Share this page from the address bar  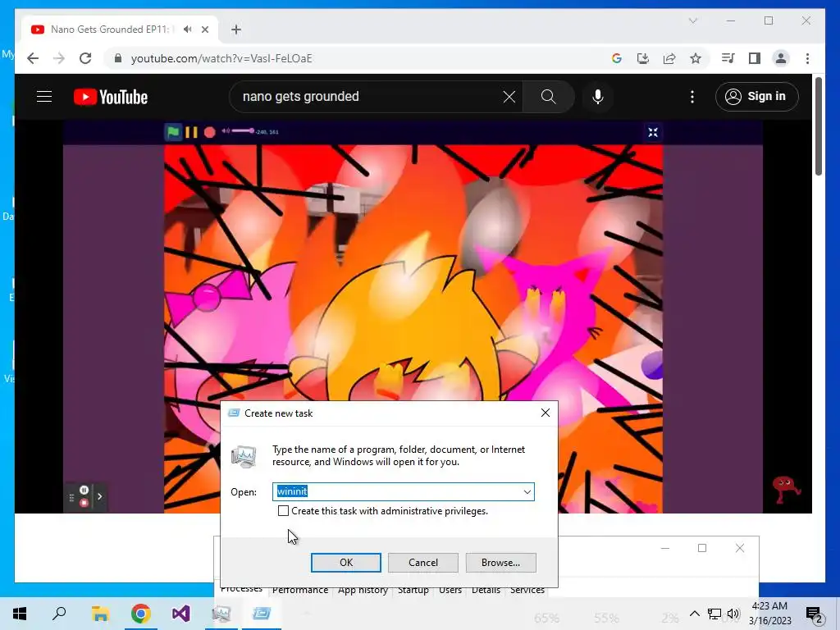[669, 58]
